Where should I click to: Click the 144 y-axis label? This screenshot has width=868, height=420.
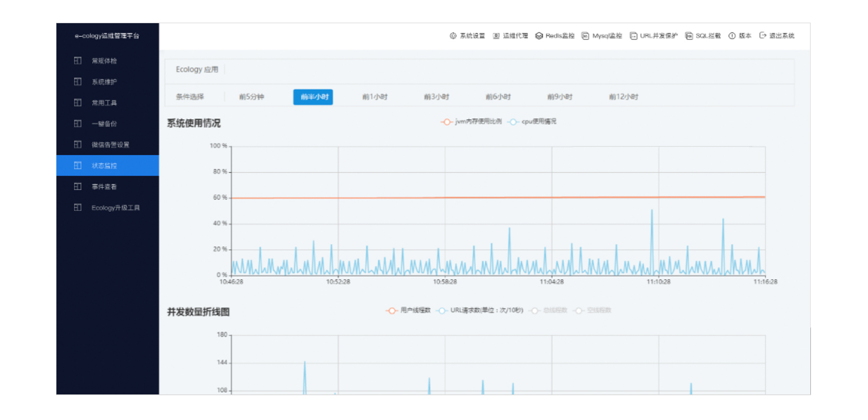point(222,362)
